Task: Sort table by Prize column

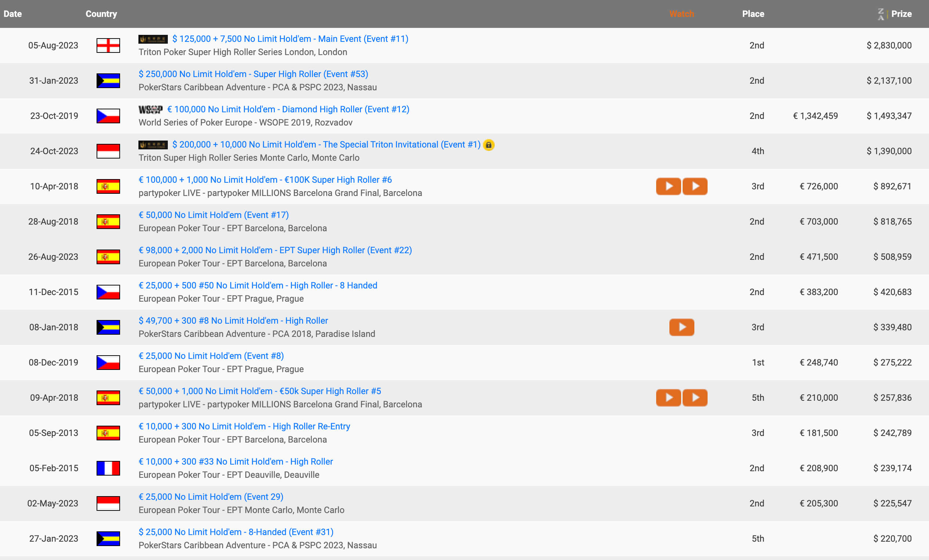Action: click(901, 14)
